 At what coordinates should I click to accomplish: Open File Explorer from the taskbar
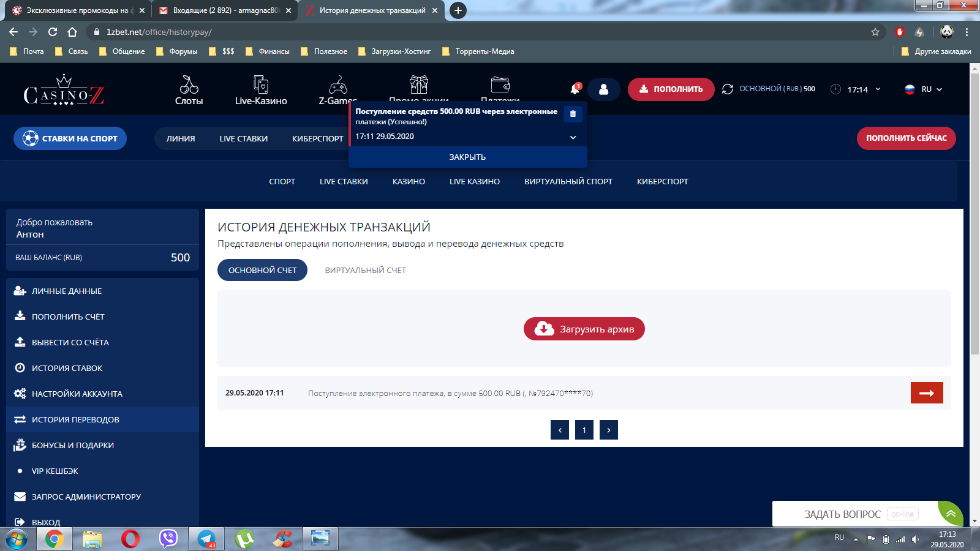point(92,539)
